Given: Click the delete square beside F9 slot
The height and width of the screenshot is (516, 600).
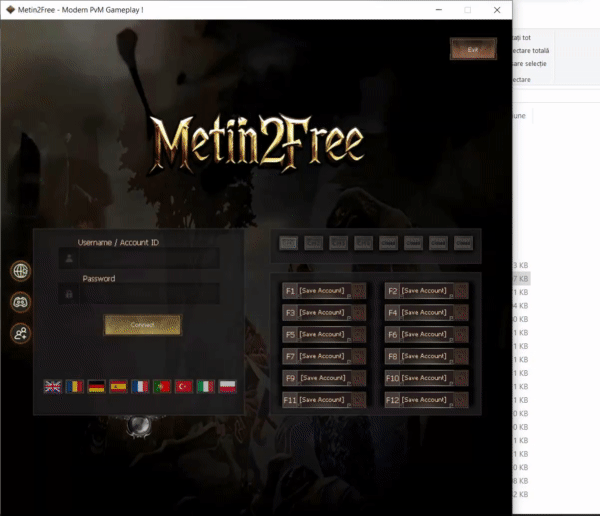Looking at the screenshot, I should [359, 378].
